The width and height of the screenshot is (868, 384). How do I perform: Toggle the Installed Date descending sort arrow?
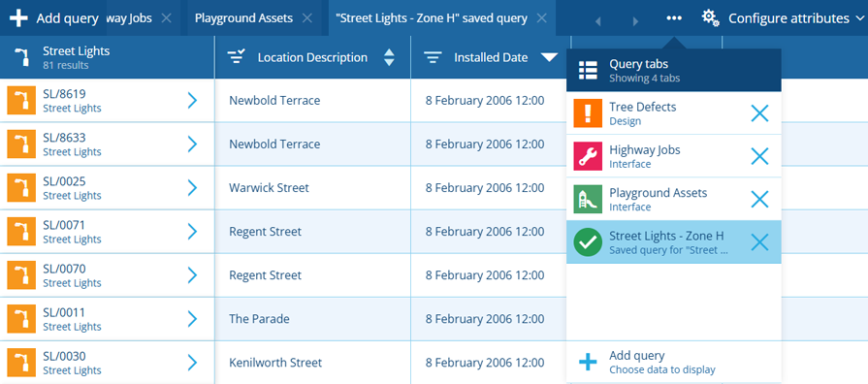[549, 57]
